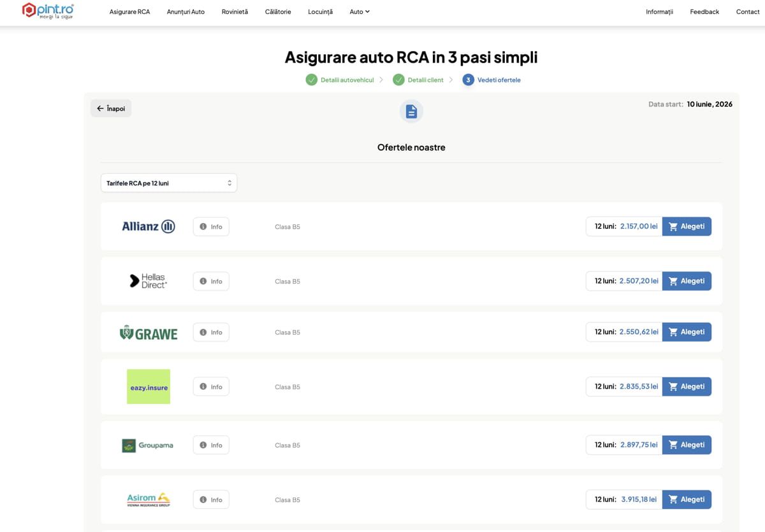Screen dimensions: 765x532
Task: Click the Asirom price 3.915,18 lei
Action: point(639,500)
